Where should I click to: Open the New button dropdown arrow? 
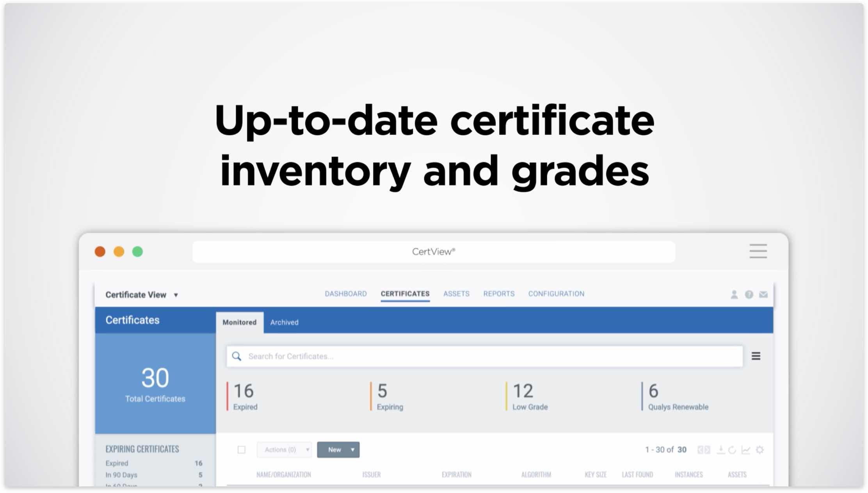352,450
